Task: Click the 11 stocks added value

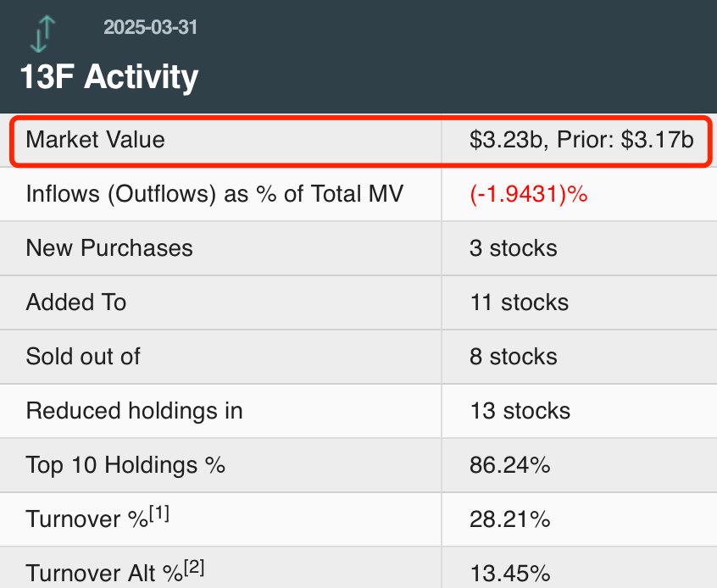Action: tap(519, 302)
